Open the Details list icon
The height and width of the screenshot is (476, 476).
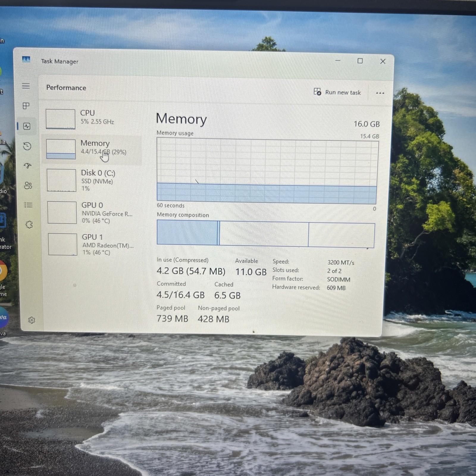coord(29,205)
